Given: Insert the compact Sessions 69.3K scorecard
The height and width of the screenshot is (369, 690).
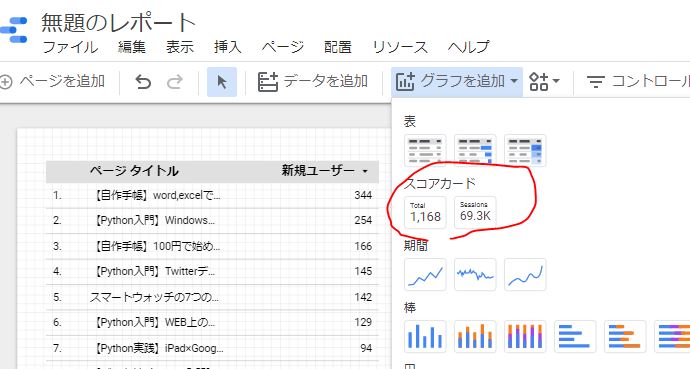Looking at the screenshot, I should 475,212.
